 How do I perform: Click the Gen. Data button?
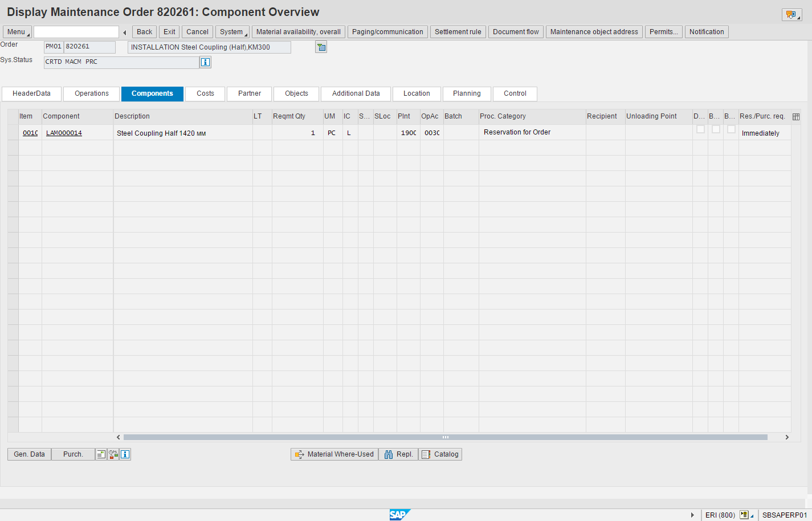coord(30,454)
